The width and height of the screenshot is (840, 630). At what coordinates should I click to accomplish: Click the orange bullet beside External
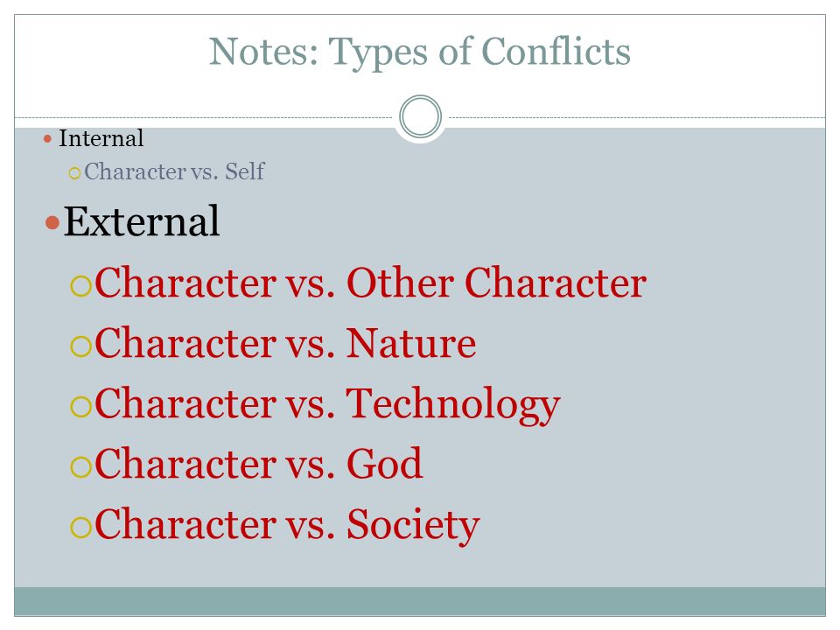point(52,222)
